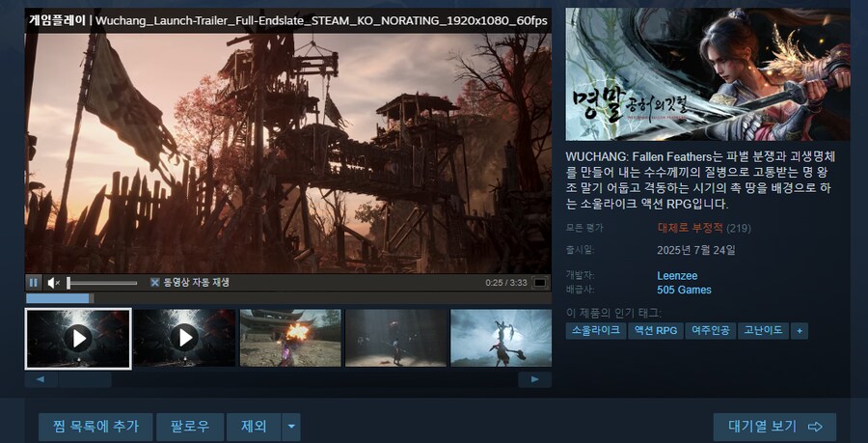Viewport: 868px width, 443px height.
Task: Open the dropdown arrow beside 제외
Action: click(x=291, y=427)
